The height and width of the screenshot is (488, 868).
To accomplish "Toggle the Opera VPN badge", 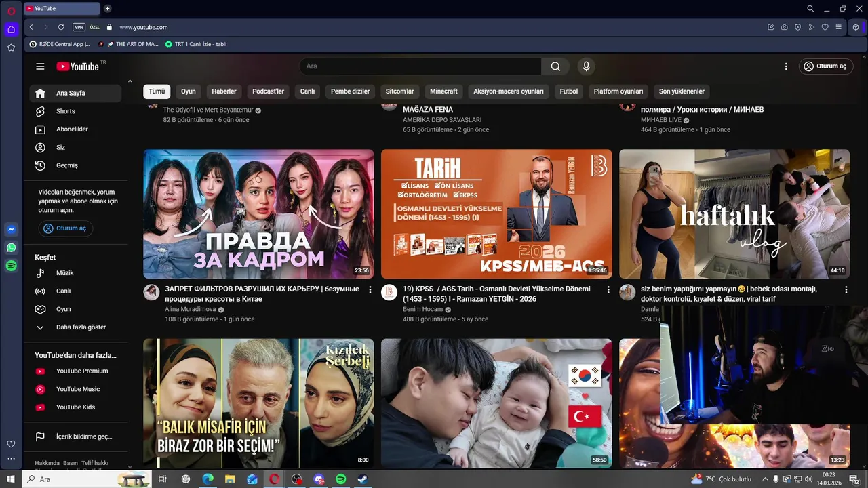I will tap(79, 27).
